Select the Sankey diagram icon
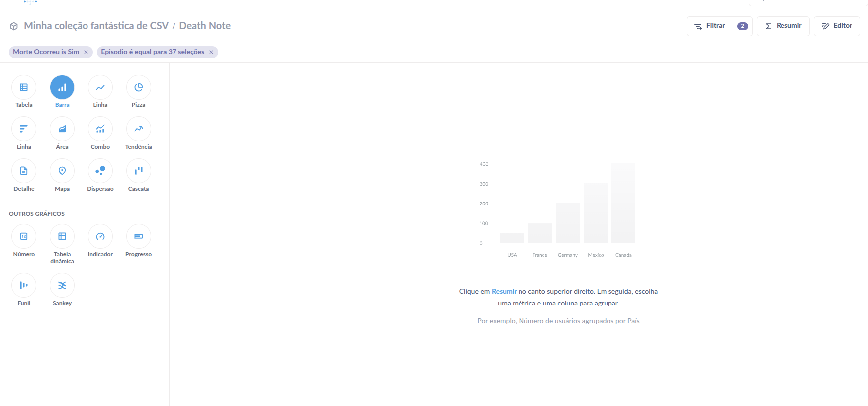The height and width of the screenshot is (406, 868). pyautogui.click(x=62, y=286)
